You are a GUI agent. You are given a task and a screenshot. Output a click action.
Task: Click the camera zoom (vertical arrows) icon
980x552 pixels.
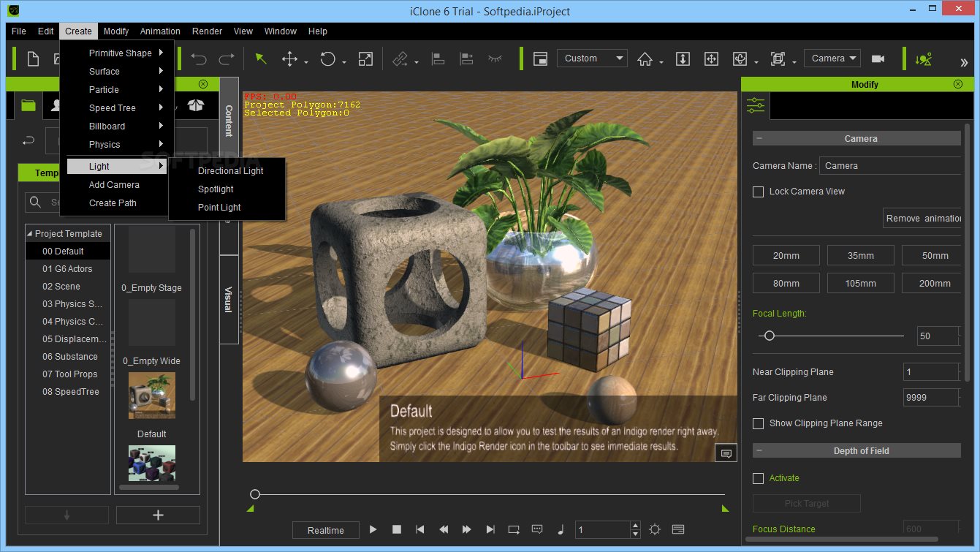point(683,58)
